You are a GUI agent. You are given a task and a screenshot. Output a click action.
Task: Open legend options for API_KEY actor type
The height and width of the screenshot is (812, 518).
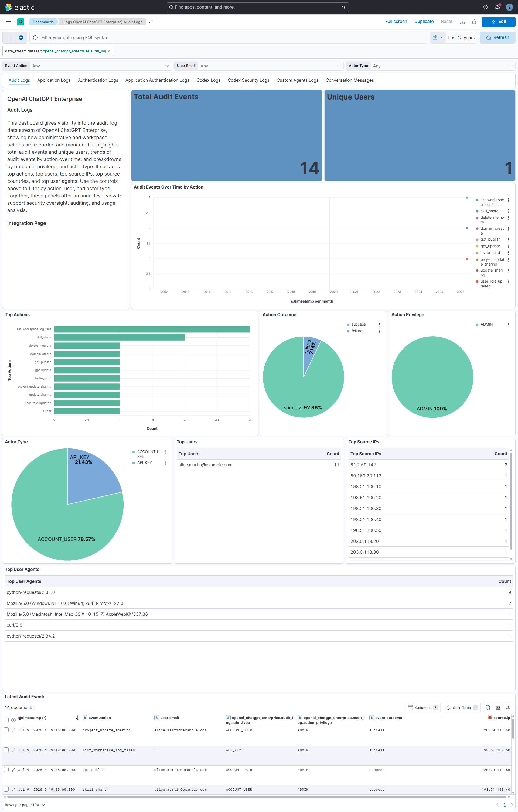(x=165, y=463)
